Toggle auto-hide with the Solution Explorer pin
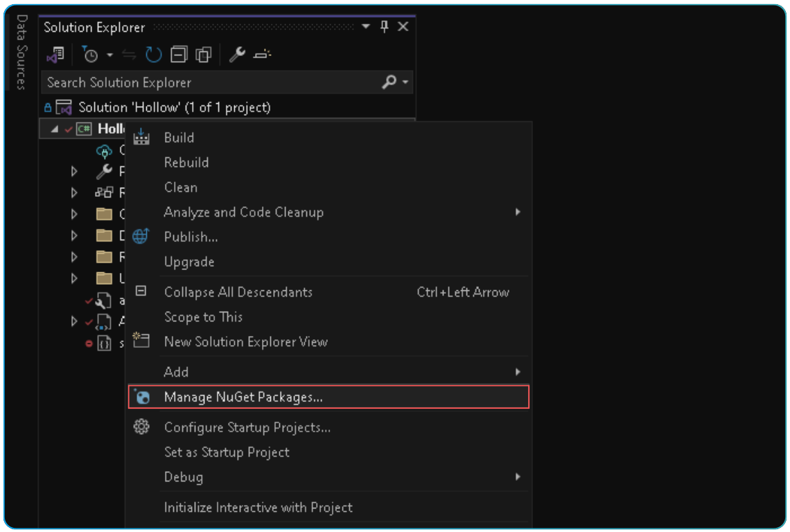The image size is (790, 532). click(383, 26)
